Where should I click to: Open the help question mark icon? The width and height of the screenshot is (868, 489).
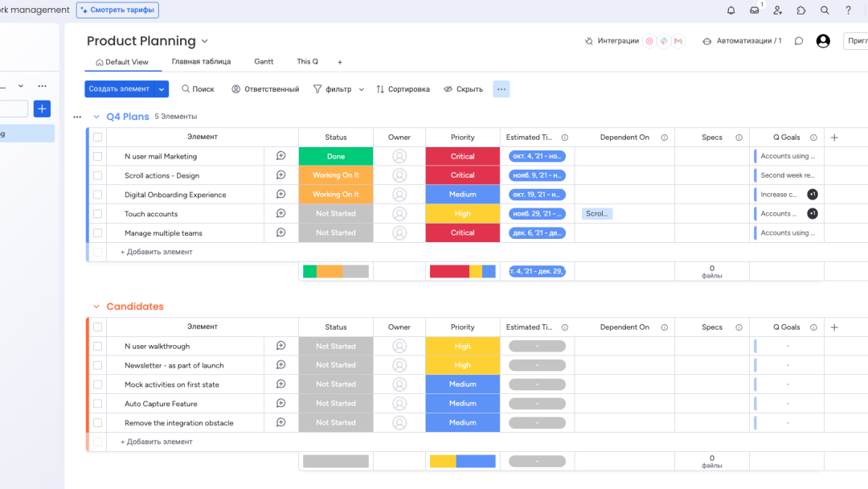click(848, 10)
